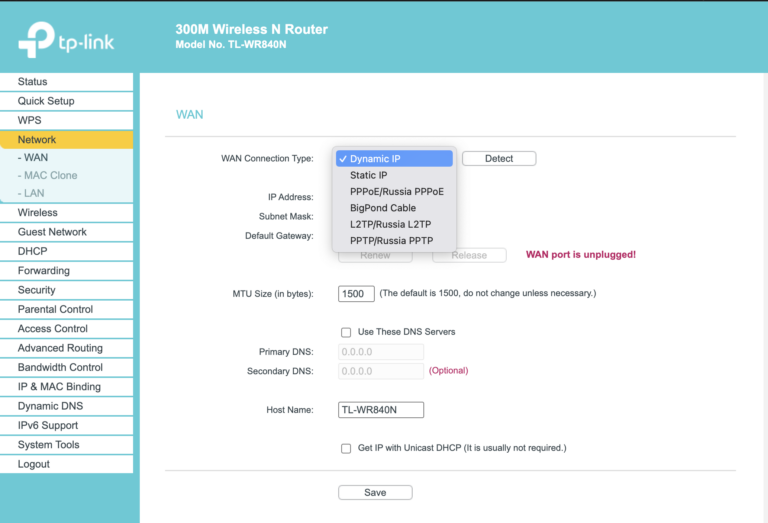Viewport: 768px width, 523px height.
Task: Open the Status page
Action: click(32, 82)
